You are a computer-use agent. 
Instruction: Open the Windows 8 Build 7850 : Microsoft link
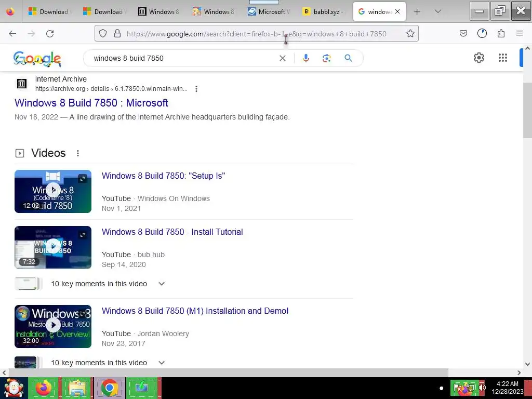pyautogui.click(x=91, y=103)
